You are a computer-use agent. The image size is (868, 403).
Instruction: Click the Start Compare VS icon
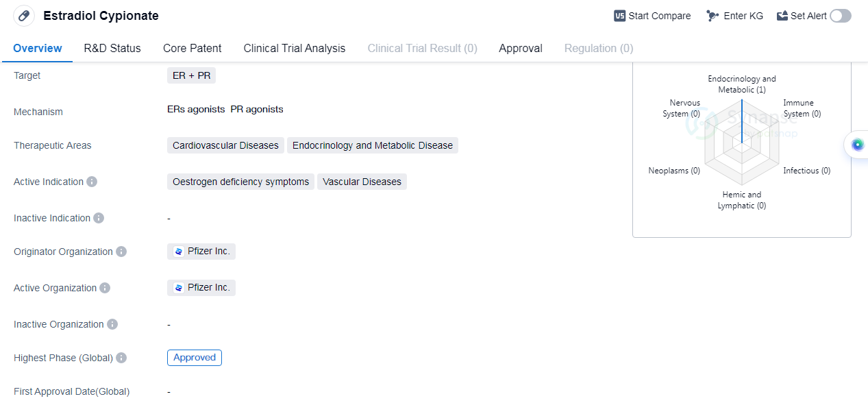pyautogui.click(x=619, y=16)
